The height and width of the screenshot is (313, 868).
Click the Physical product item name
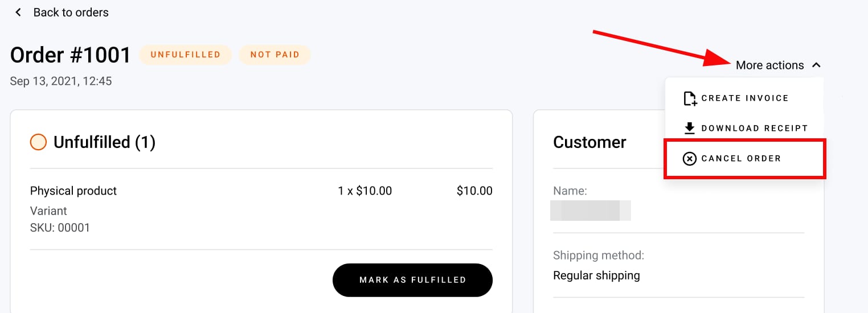73,191
